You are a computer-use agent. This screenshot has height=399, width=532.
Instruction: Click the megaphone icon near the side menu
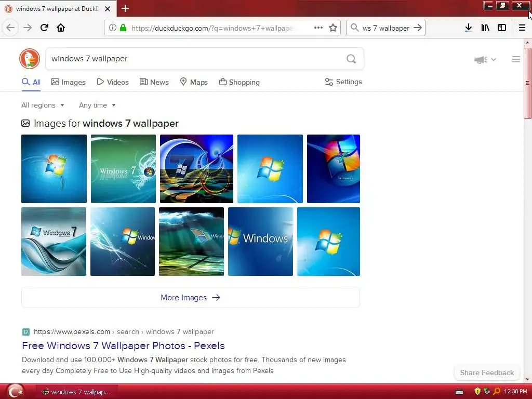click(481, 60)
